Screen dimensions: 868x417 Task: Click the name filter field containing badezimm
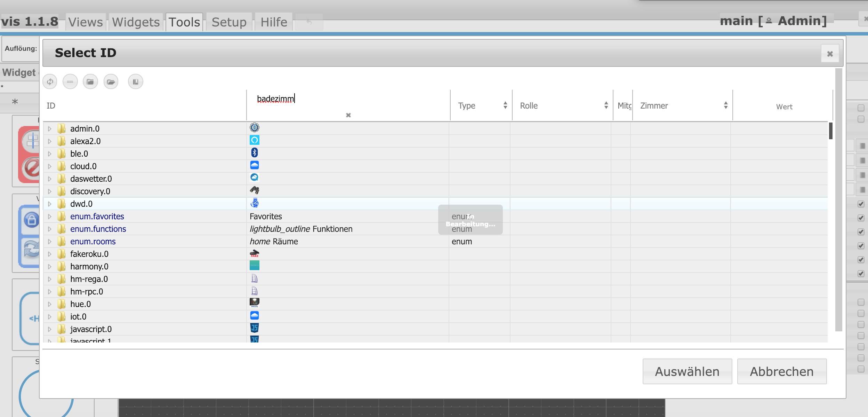pyautogui.click(x=348, y=99)
